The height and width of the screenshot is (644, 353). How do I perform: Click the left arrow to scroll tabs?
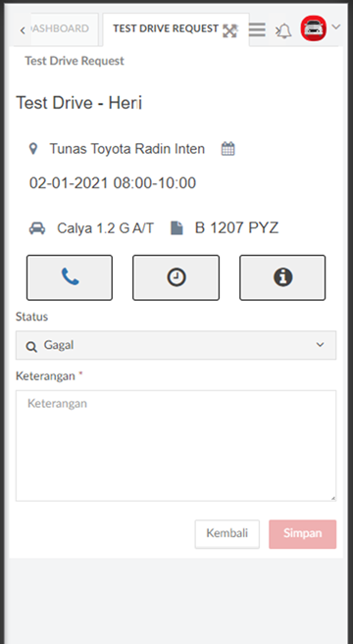tap(23, 30)
